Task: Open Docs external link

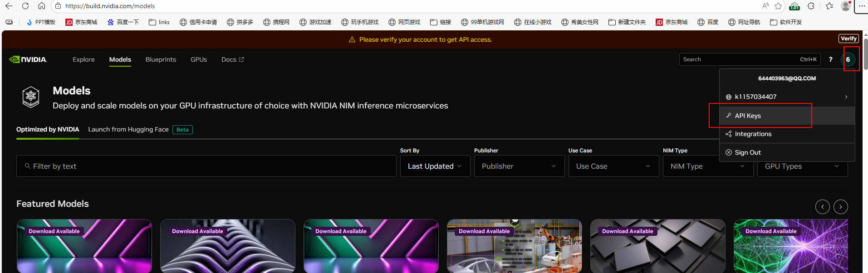Action: click(x=232, y=59)
